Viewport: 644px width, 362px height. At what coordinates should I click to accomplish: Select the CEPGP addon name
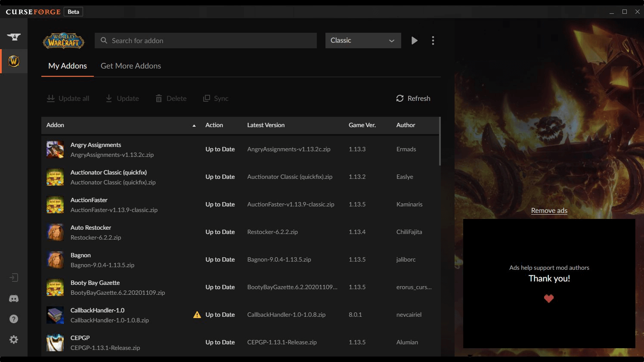(x=80, y=338)
